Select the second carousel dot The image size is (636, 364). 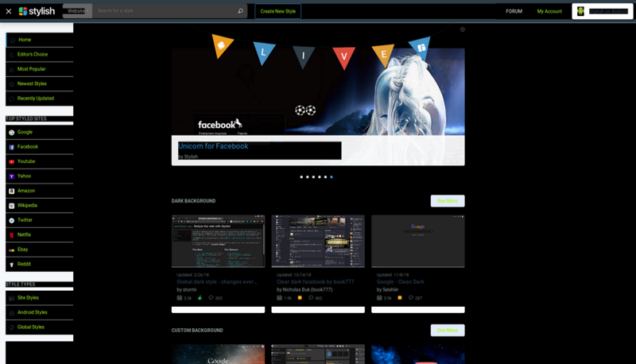point(308,177)
